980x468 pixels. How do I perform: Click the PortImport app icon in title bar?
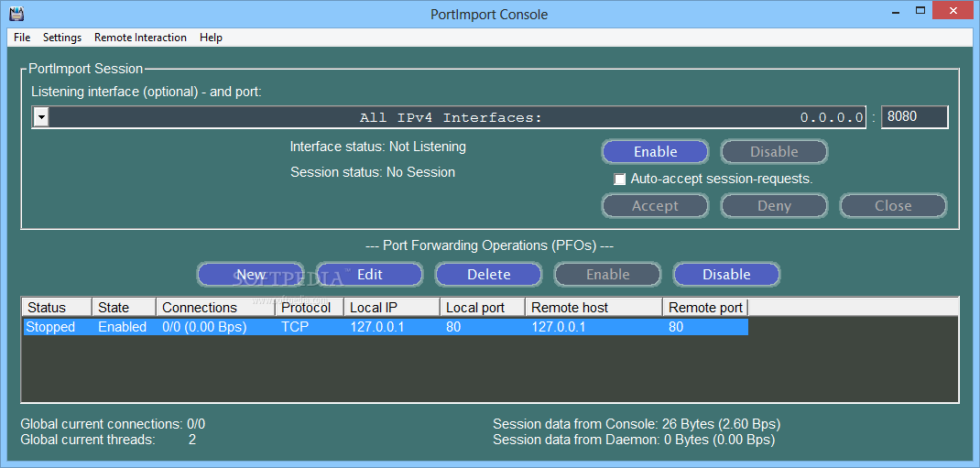[16, 13]
